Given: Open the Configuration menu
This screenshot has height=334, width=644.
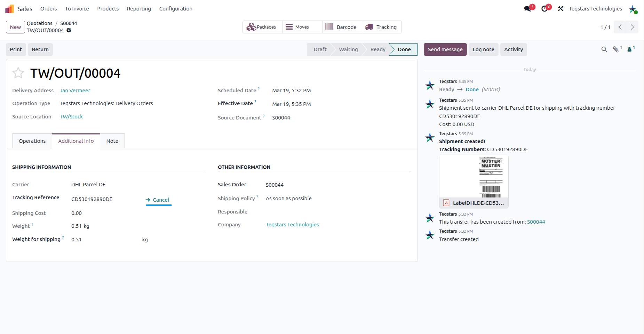Looking at the screenshot, I should pyautogui.click(x=176, y=9).
